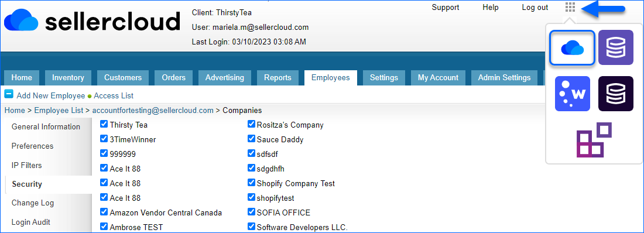This screenshot has height=233, width=644.
Task: Uncheck the sdfsdf company
Action: click(251, 153)
